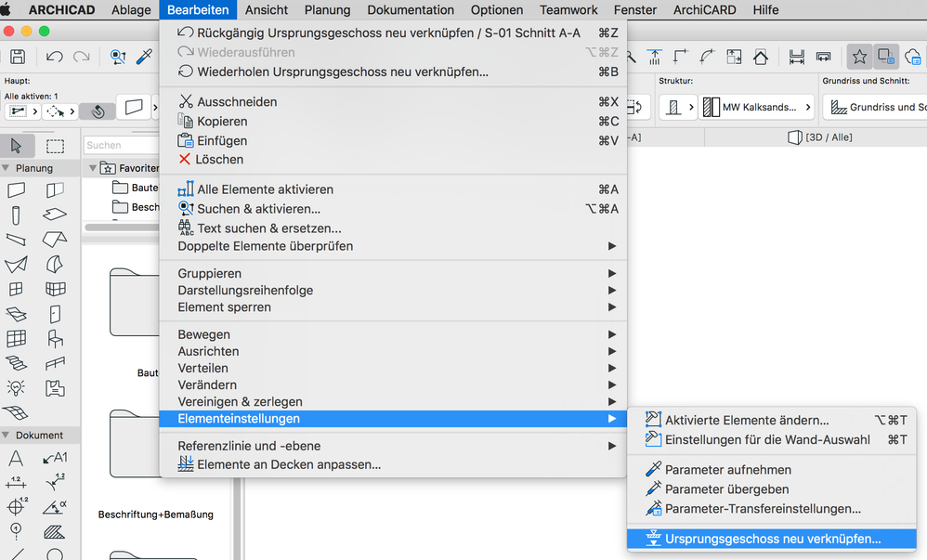Select the Railing tool
The width and height of the screenshot is (927, 560).
click(55, 363)
